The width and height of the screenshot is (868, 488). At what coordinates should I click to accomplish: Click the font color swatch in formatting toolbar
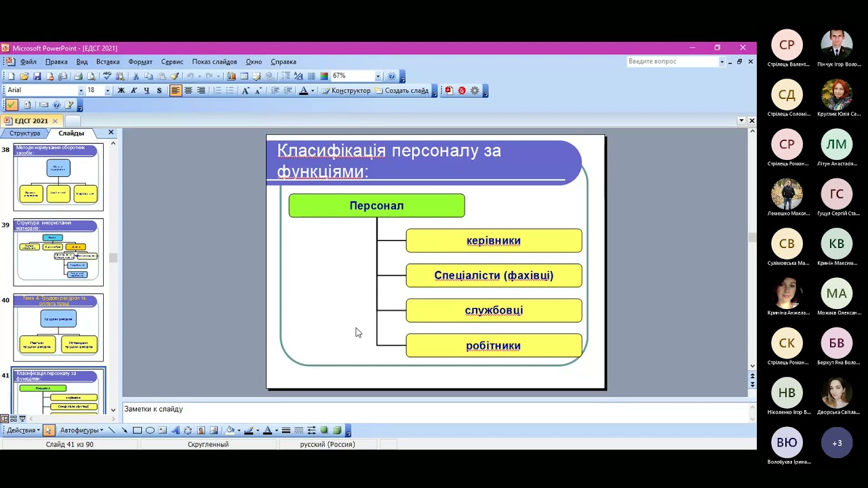click(303, 90)
